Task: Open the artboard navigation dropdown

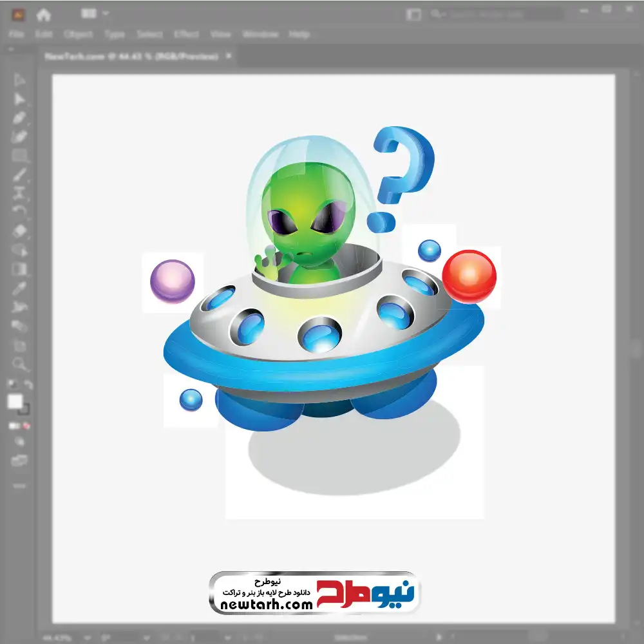Action: (228, 638)
